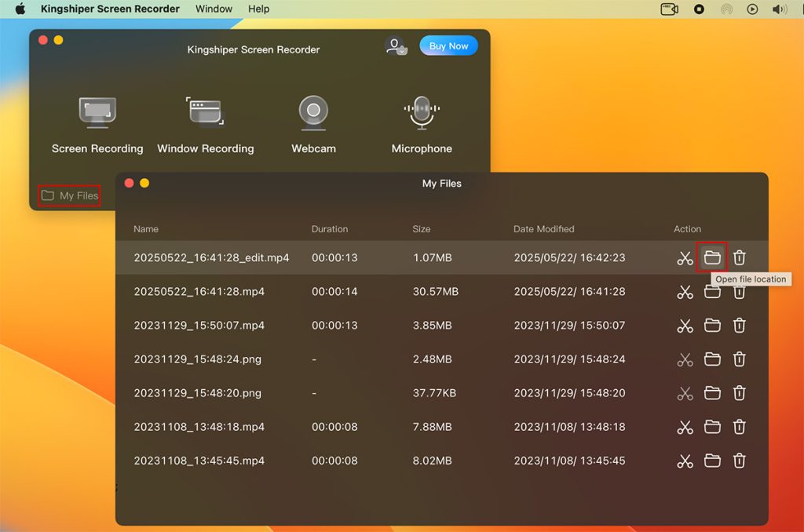Select file name 20250522_16:41:28_edit.mp4

pos(211,258)
